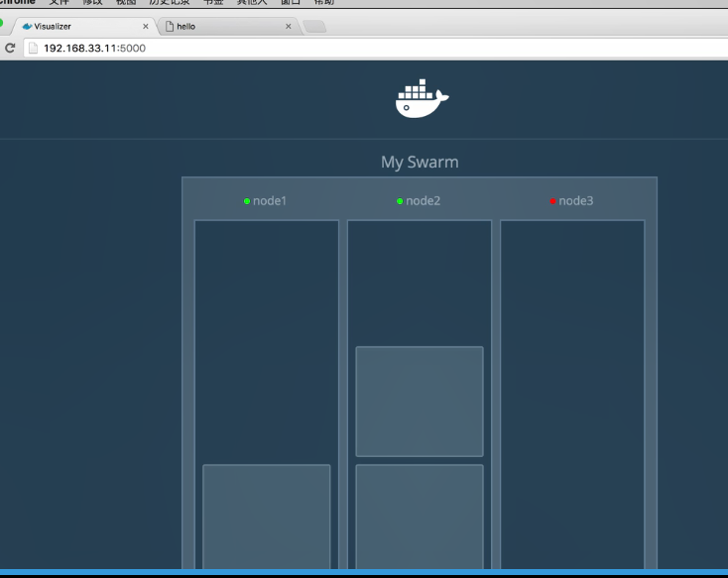Select the upper container box in node2 column
Image resolution: width=728 pixels, height=578 pixels.
(x=420, y=402)
